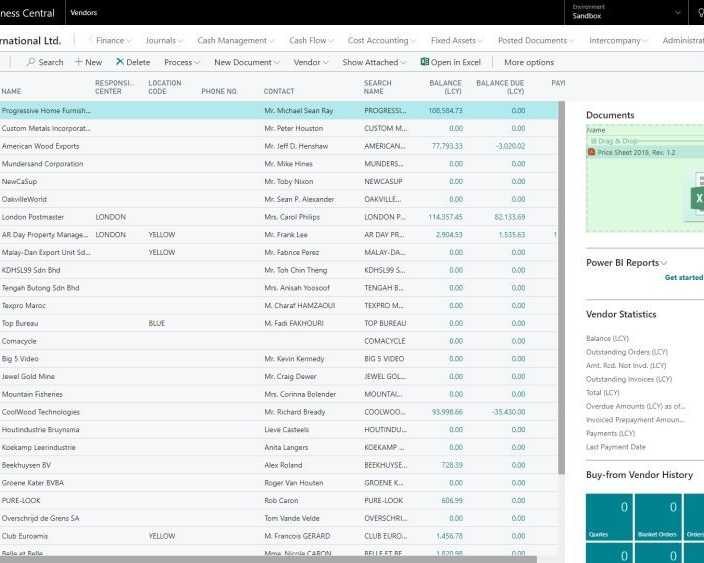The image size is (704, 563).
Task: Click London Postmaster balance 114,357.45
Action: tap(445, 217)
